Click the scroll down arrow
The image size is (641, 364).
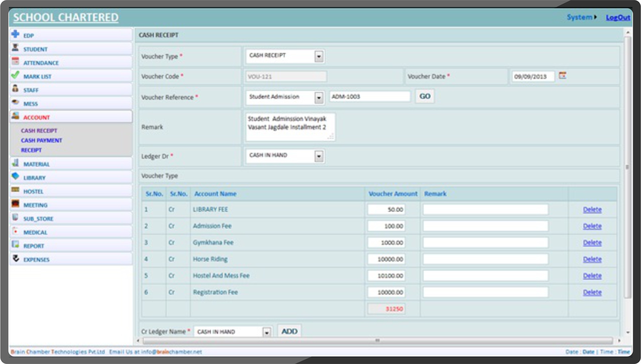(x=628, y=332)
